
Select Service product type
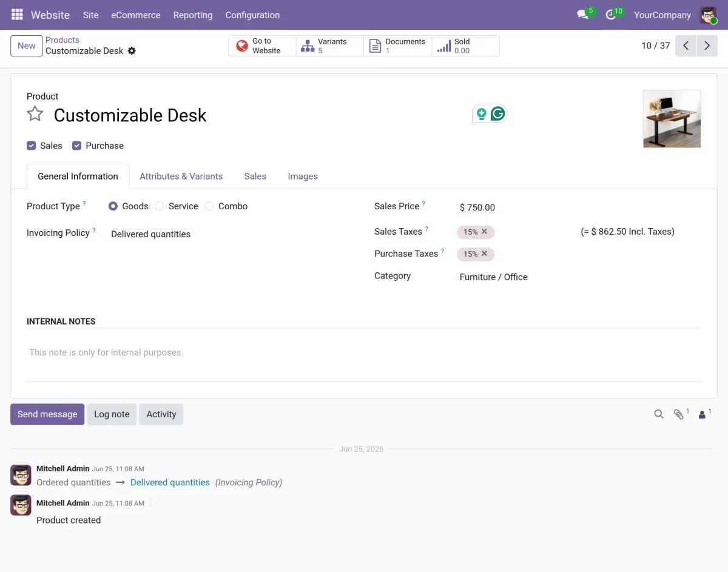(160, 206)
